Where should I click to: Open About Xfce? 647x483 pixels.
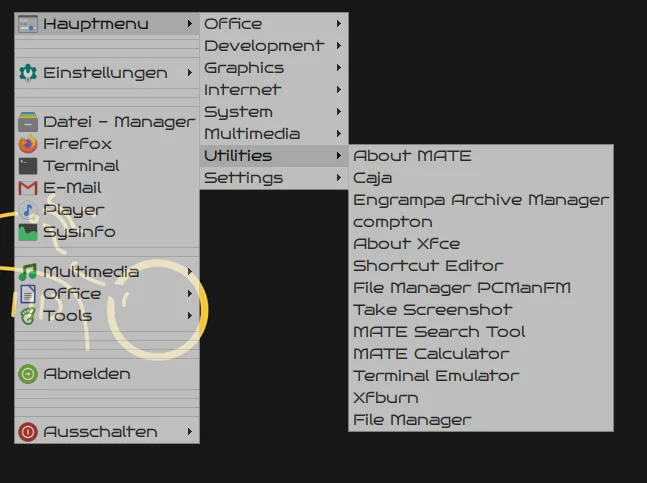click(x=481, y=244)
